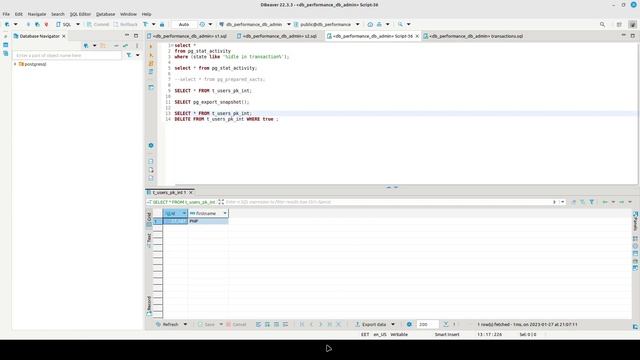Click the status bar row fetched message

527,324
